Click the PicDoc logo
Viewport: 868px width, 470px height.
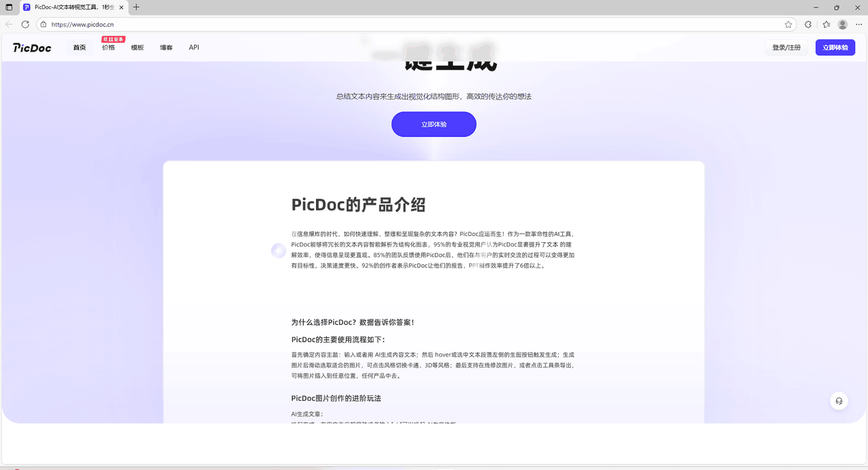(32, 47)
